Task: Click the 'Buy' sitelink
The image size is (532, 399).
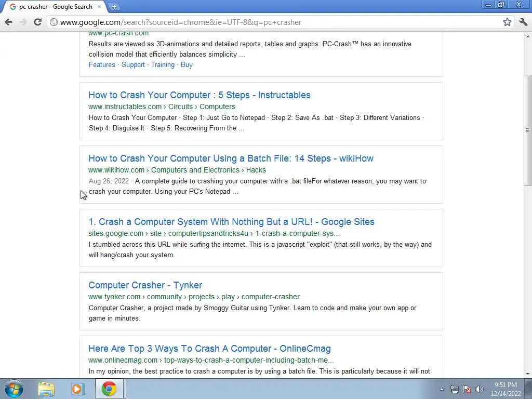Action: [187, 65]
